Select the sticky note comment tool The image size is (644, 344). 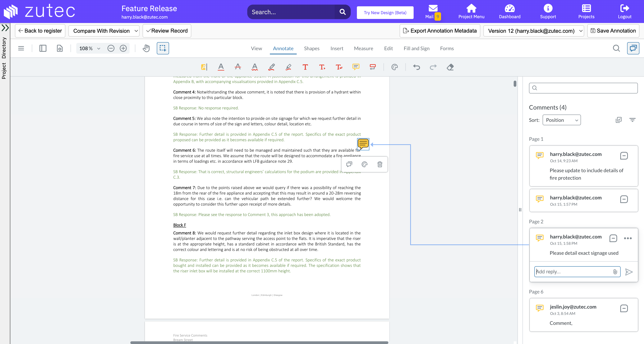(356, 67)
